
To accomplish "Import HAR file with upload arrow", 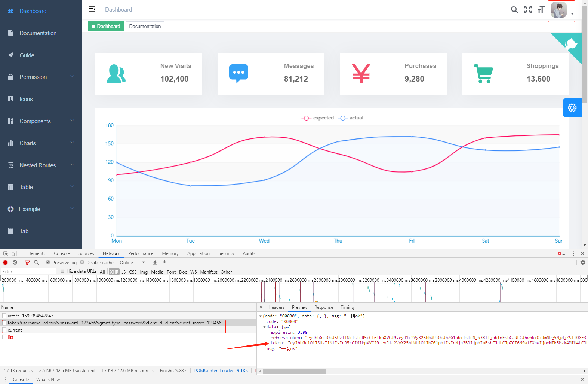I will tap(155, 263).
